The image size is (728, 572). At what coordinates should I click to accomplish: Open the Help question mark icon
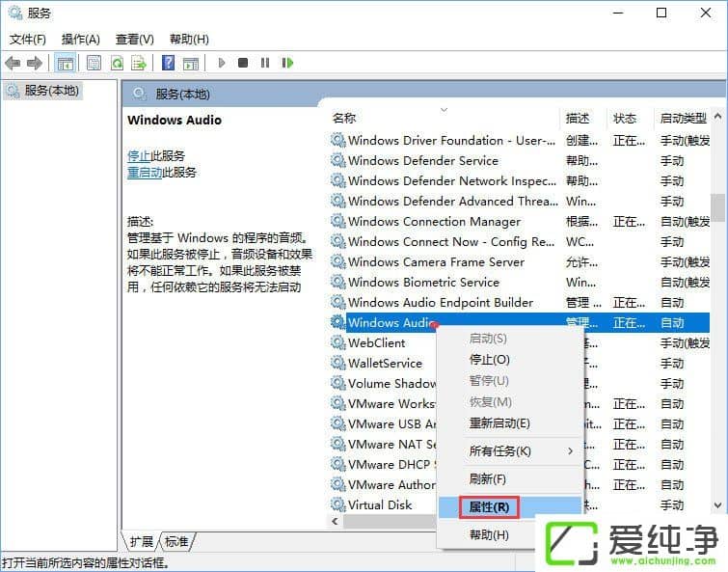click(x=168, y=63)
